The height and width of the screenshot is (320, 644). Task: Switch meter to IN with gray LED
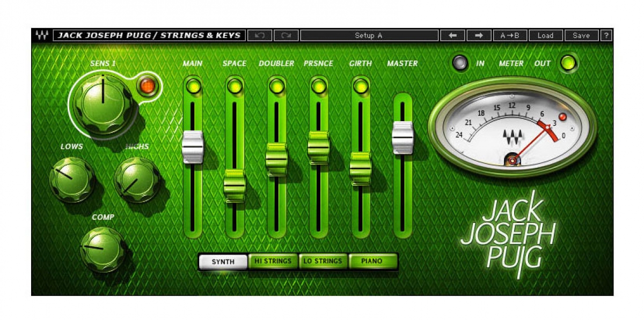pos(459,63)
